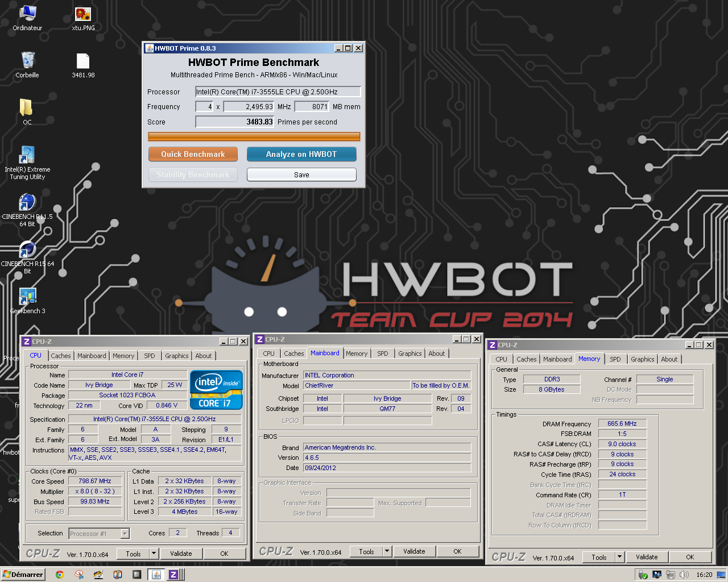Viewport: 728px width, 582px height.
Task: Click the volume speaker tray icon
Action: point(684,575)
